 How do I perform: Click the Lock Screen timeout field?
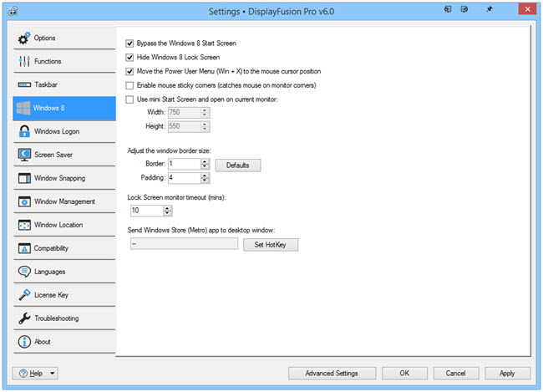pos(147,211)
